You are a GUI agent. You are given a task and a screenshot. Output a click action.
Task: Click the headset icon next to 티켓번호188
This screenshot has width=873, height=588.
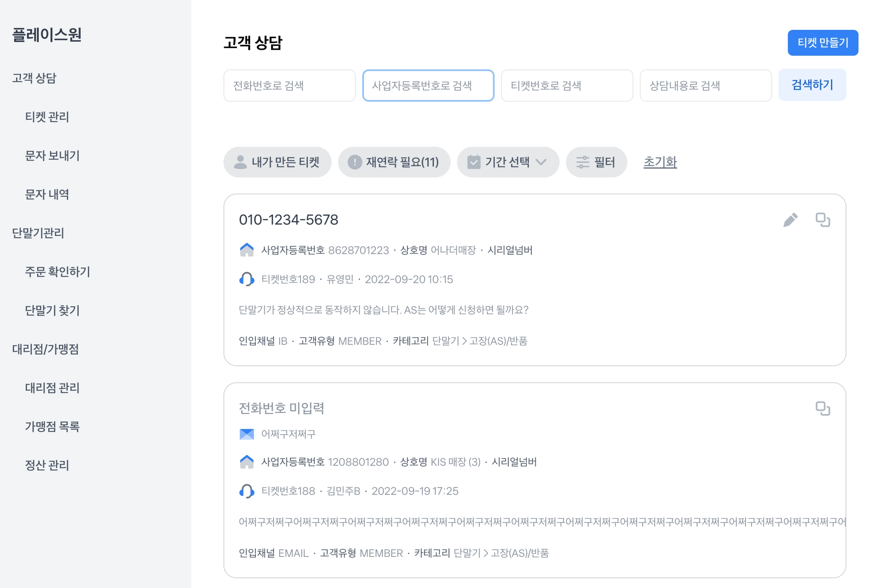(247, 491)
